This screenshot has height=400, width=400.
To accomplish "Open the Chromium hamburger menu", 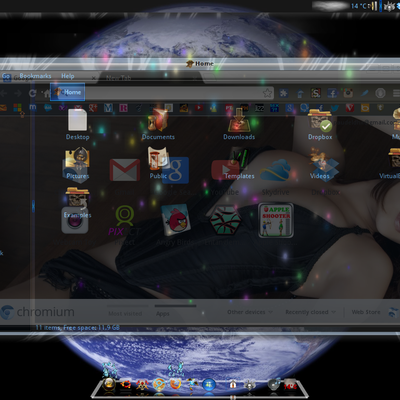I will [x=396, y=93].
